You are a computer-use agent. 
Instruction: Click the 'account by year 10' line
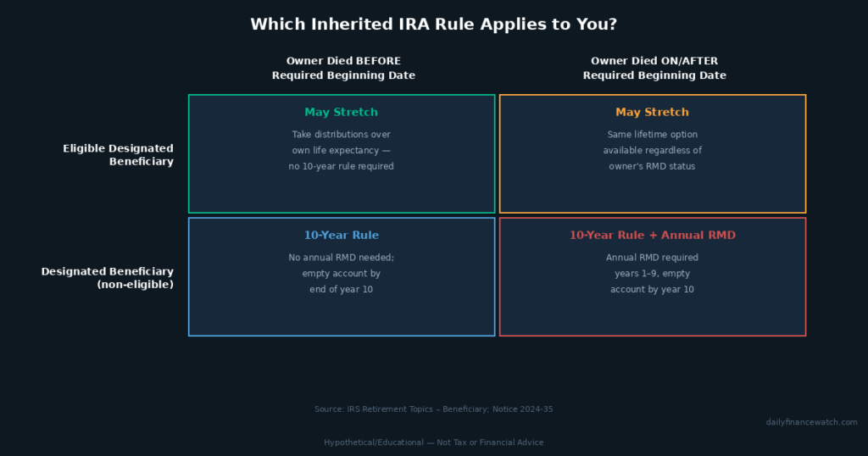click(x=652, y=289)
